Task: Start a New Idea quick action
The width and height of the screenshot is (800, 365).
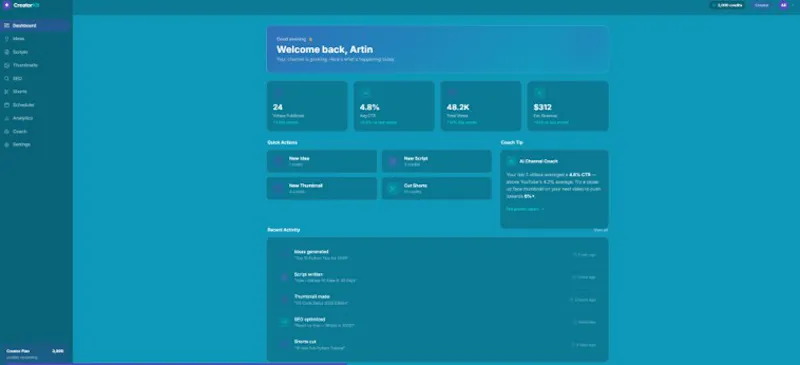Action: click(322, 161)
